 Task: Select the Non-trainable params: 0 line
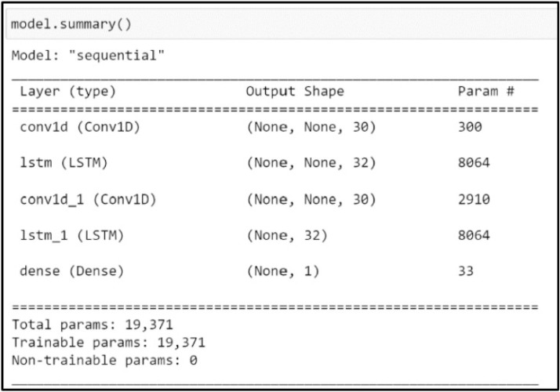pyautogui.click(x=104, y=361)
